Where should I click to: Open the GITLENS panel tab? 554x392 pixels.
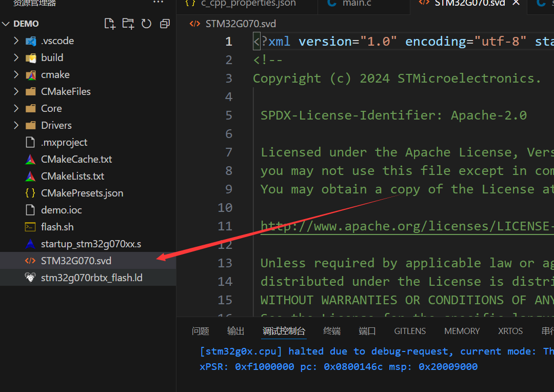coord(410,331)
